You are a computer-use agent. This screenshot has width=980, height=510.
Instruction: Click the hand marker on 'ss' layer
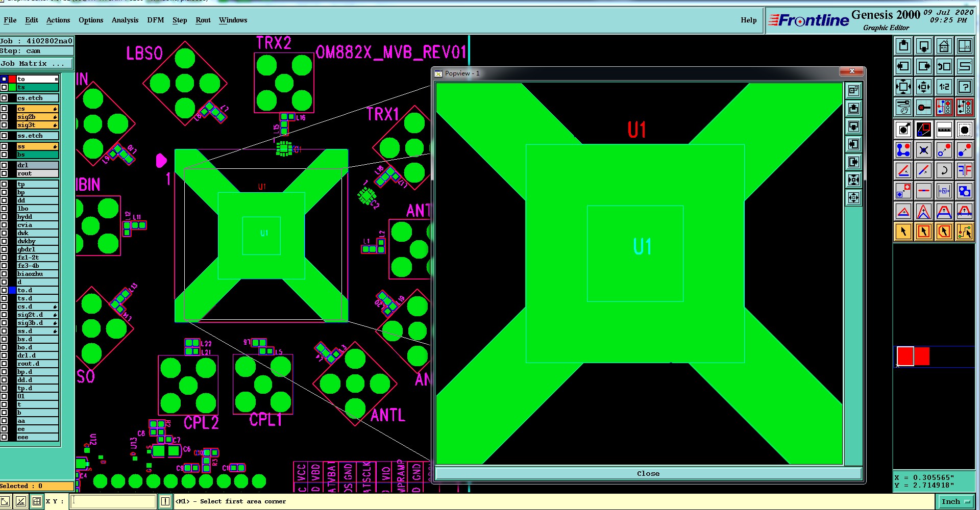coord(55,147)
